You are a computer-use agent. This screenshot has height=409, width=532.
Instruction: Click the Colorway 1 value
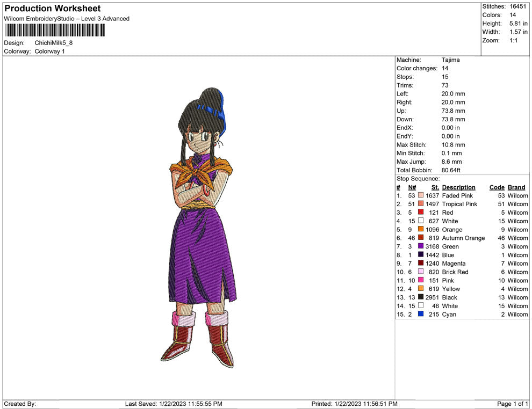pos(49,51)
